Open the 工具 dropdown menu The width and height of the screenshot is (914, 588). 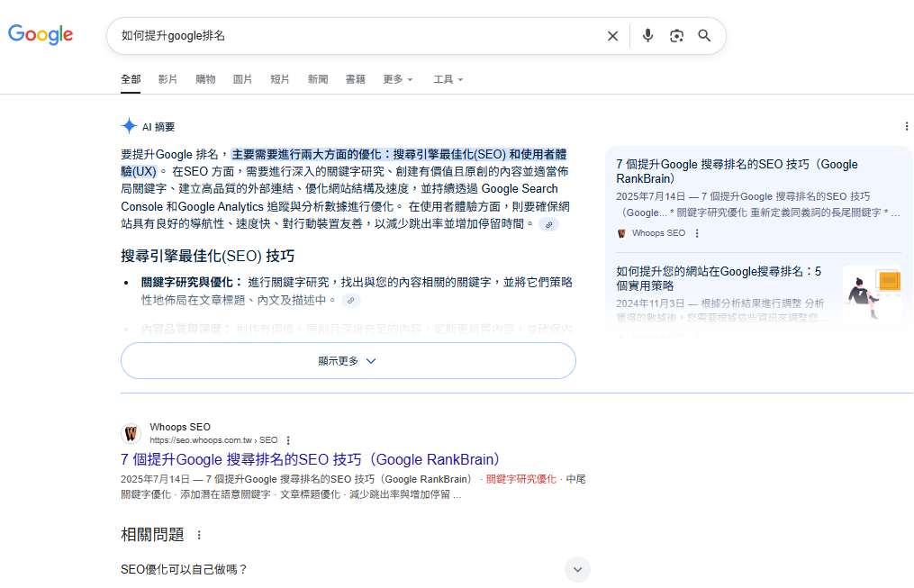click(448, 79)
